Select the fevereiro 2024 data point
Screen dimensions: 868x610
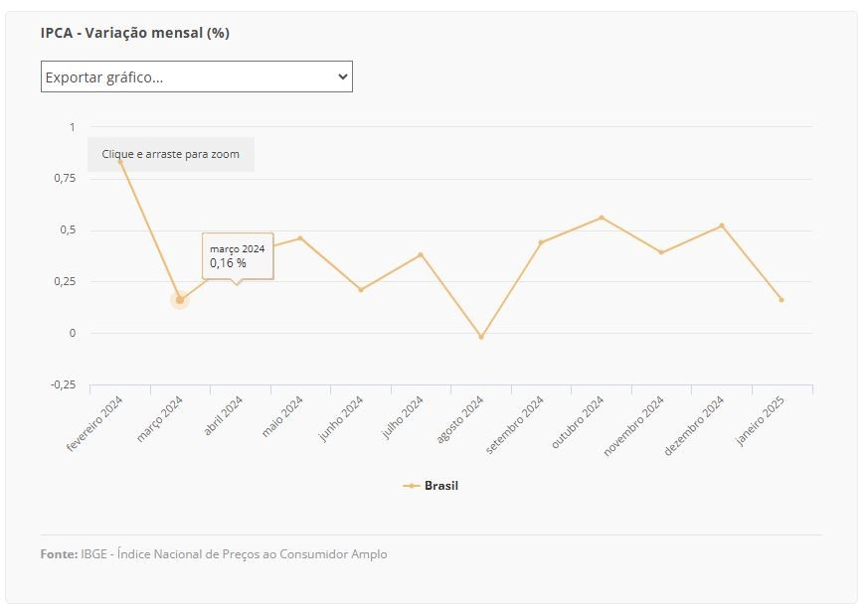pos(120,162)
